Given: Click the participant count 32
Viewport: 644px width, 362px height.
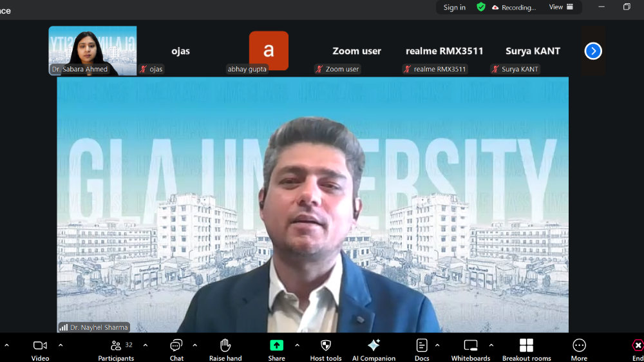Looking at the screenshot, I should tap(129, 345).
